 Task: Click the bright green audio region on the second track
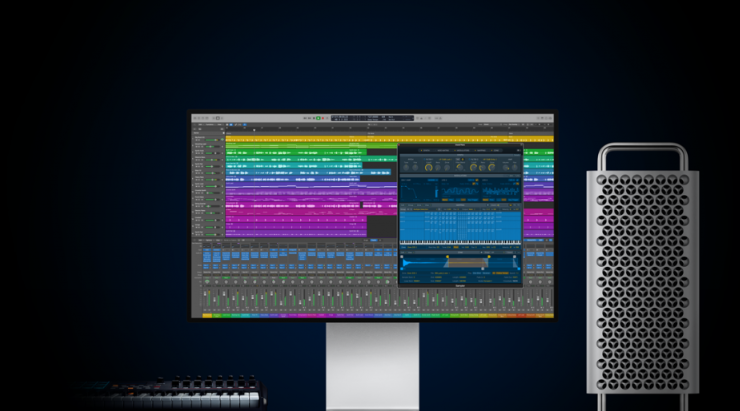[x=300, y=146]
